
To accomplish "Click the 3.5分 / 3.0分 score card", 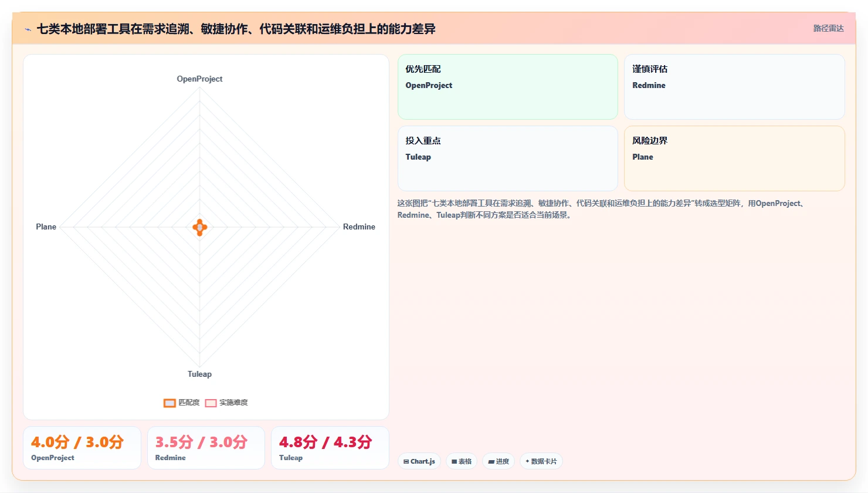I will pos(206,448).
